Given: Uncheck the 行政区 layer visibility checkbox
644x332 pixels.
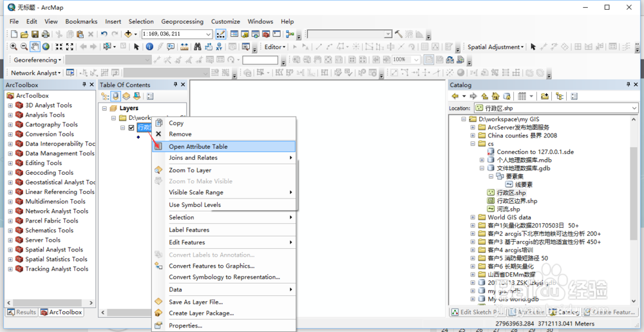Looking at the screenshot, I should pos(131,128).
